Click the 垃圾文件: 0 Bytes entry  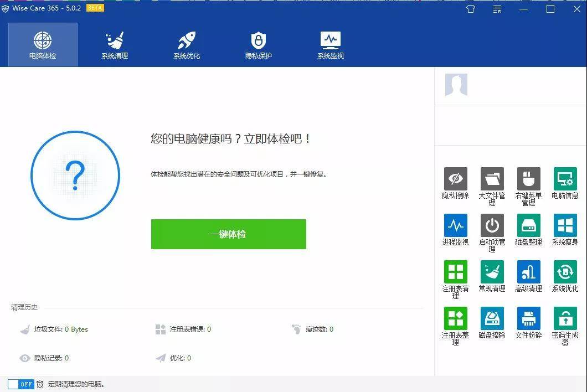tap(54, 329)
